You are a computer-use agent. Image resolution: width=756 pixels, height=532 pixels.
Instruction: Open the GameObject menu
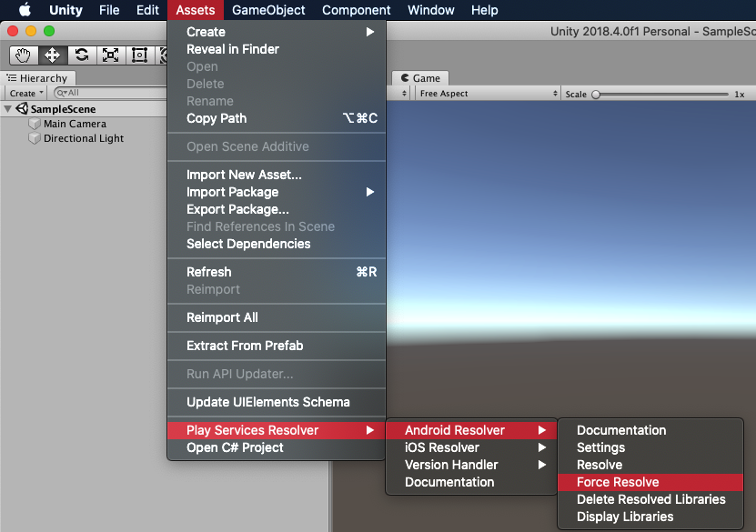coord(268,10)
